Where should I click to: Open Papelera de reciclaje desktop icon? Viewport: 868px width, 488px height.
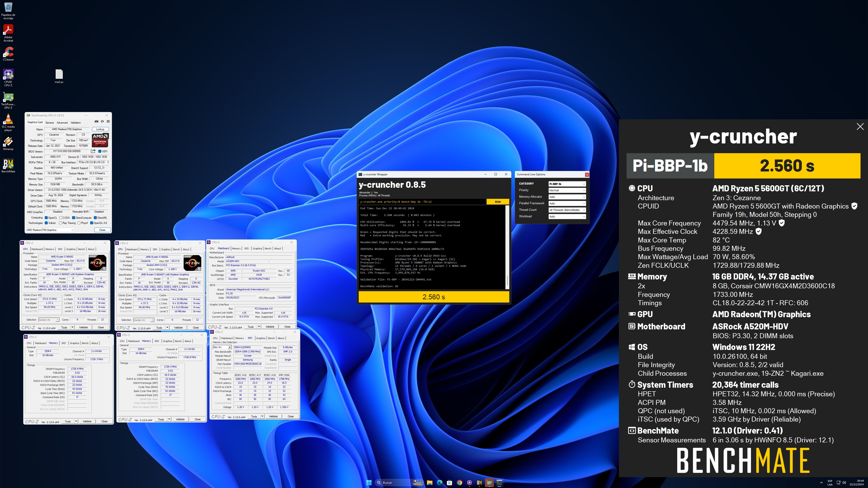pyautogui.click(x=8, y=11)
